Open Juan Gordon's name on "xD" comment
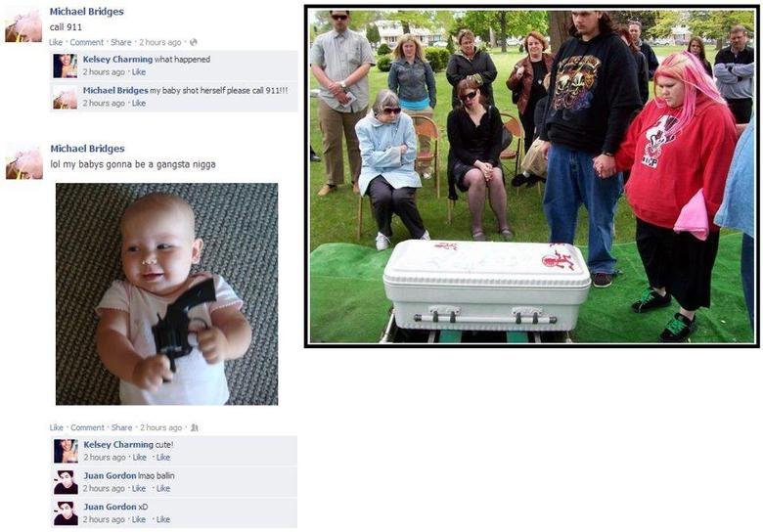The image size is (763, 532). (x=110, y=507)
